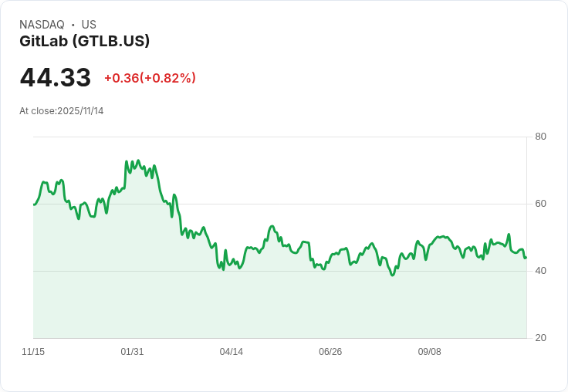Click the 11/15 date axis label

point(33,352)
